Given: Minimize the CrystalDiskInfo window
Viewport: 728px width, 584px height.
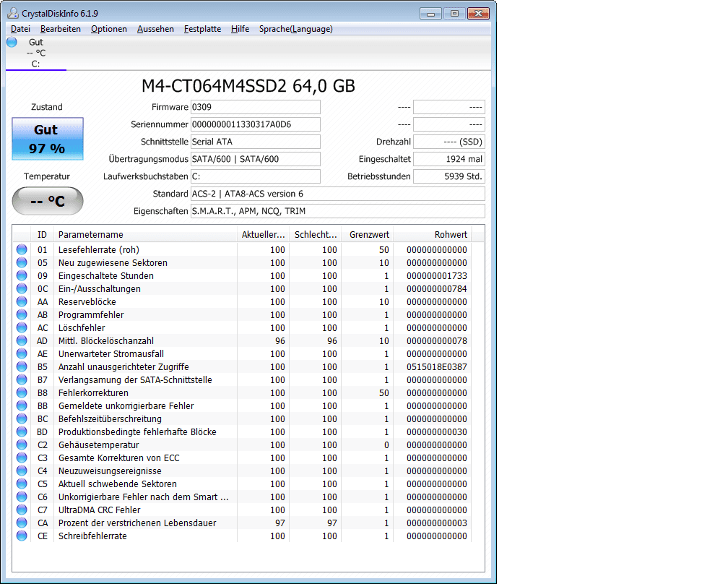Looking at the screenshot, I should 430,14.
